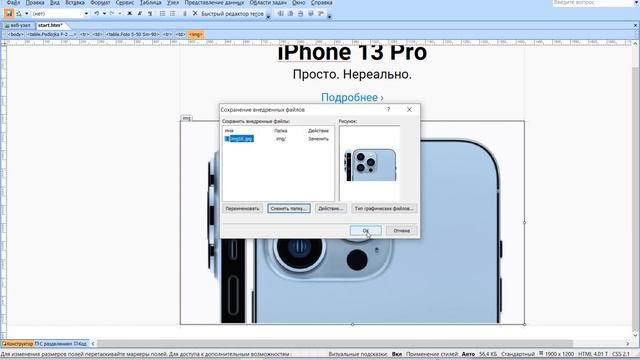Click the second icon in the toolbar

coord(19,13)
